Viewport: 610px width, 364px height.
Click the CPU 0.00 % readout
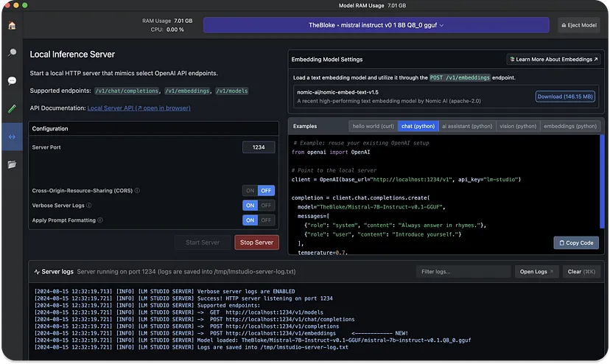pos(167,29)
